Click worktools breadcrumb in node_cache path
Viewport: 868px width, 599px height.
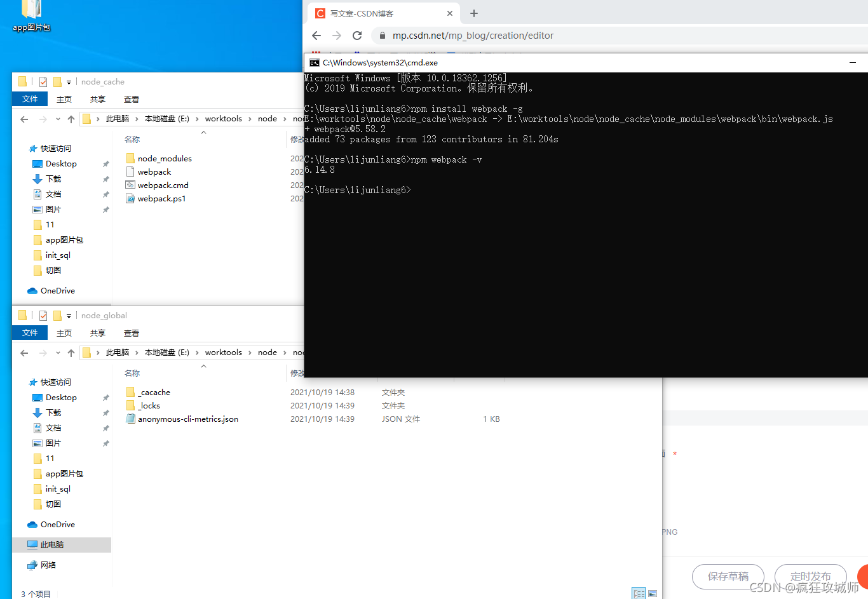pos(223,119)
